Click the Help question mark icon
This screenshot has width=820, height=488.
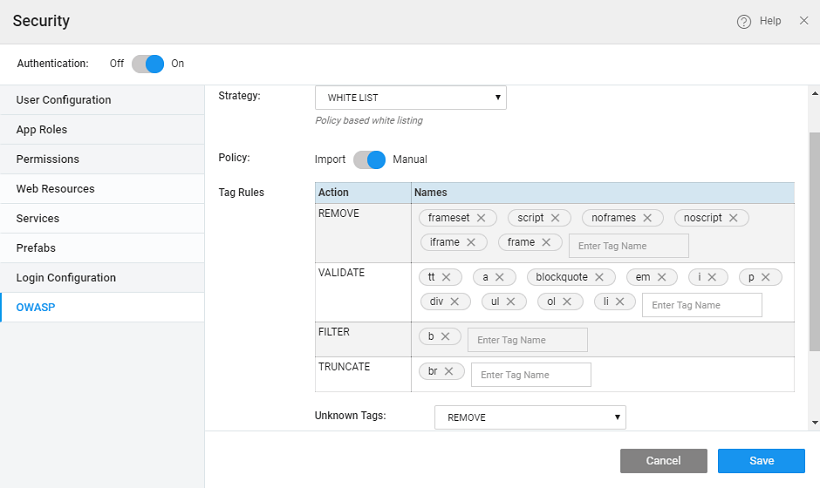[x=744, y=21]
